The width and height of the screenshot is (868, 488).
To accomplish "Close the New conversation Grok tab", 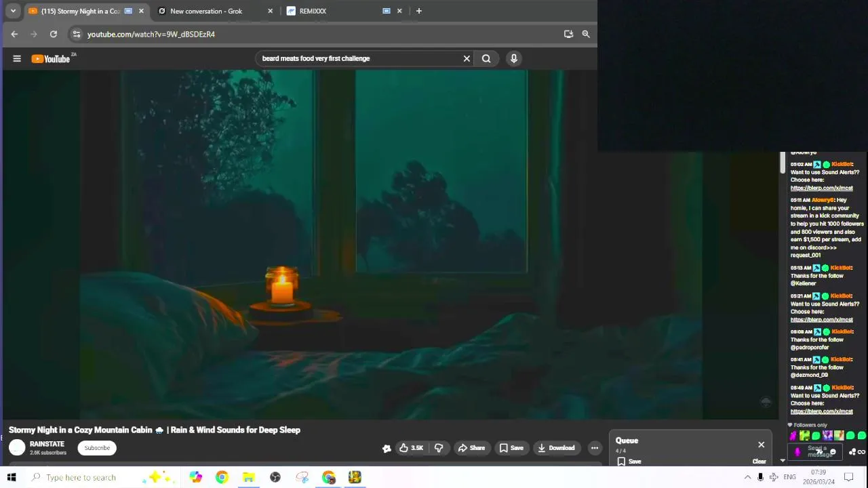I will click(270, 11).
